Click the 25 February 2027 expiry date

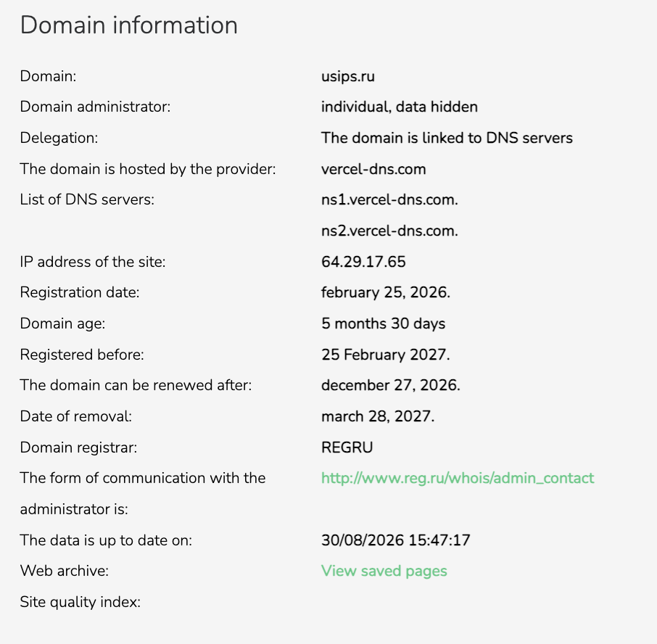pyautogui.click(x=386, y=355)
